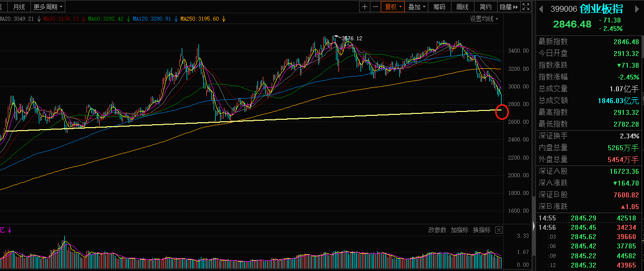
Task: Switch to the 月线 monthly tab
Action: (x=19, y=7)
